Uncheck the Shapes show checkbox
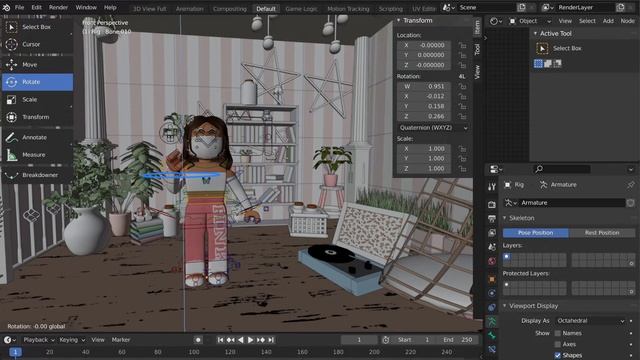This screenshot has width=640, height=360. (558, 356)
